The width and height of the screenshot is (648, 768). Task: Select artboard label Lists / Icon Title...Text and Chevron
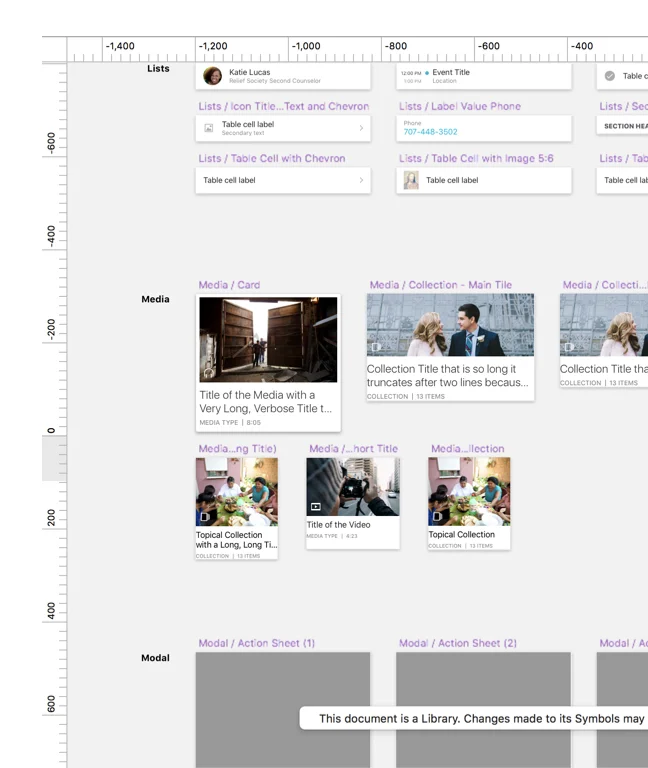pos(284,106)
